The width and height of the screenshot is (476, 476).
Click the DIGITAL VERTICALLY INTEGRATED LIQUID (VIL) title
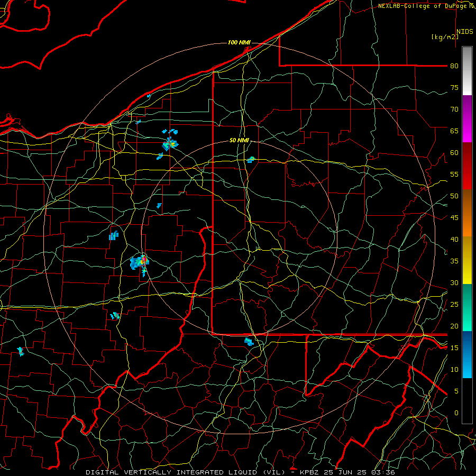pos(186,472)
